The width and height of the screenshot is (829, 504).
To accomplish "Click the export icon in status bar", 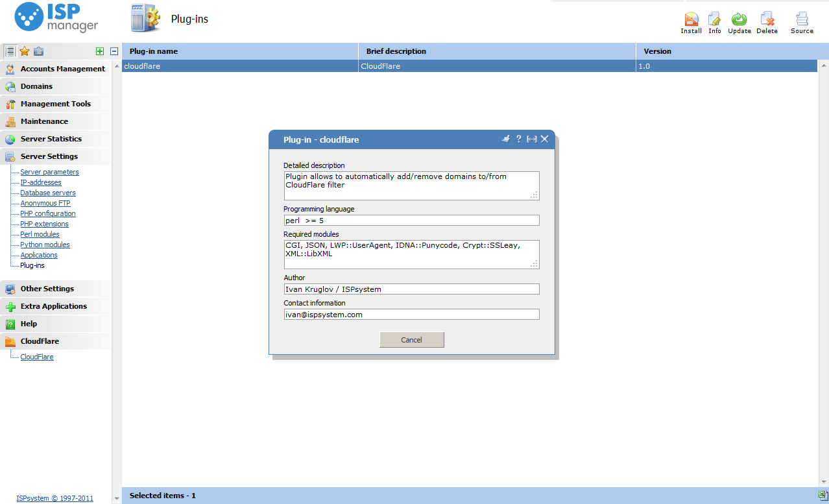I will 822,495.
